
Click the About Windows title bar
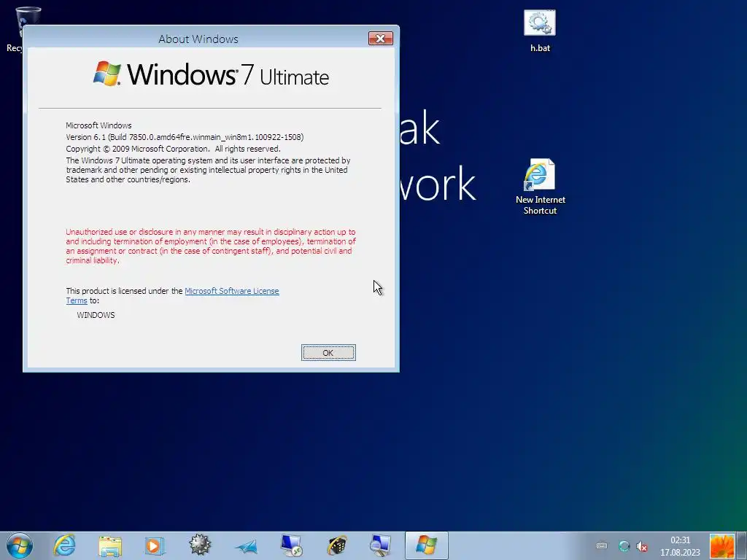click(198, 39)
